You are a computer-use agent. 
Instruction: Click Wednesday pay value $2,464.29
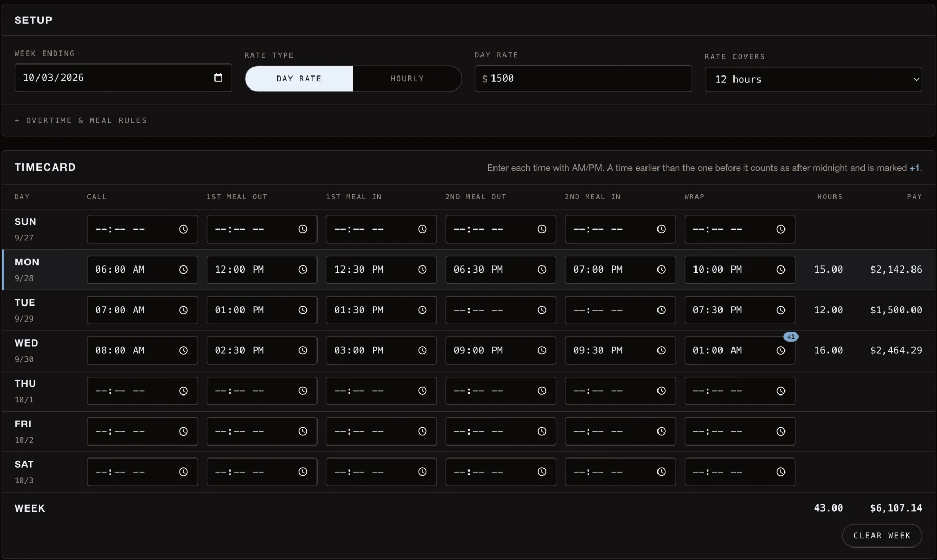point(896,351)
